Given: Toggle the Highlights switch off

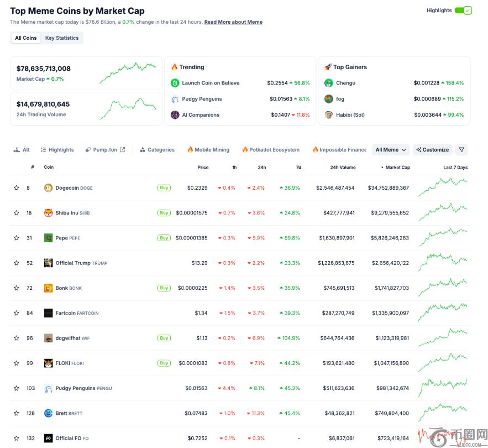Looking at the screenshot, I should [x=463, y=11].
